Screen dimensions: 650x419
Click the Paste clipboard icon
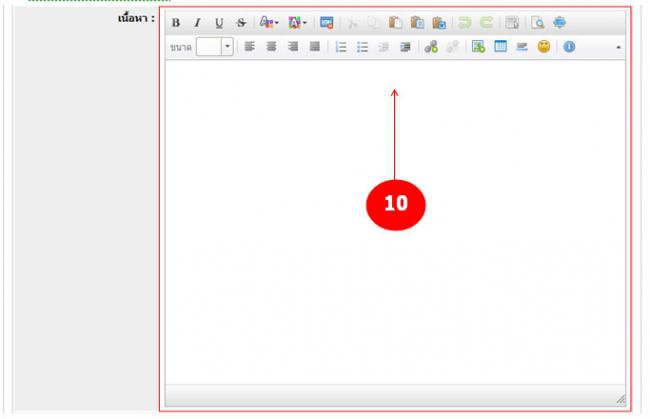pos(395,22)
